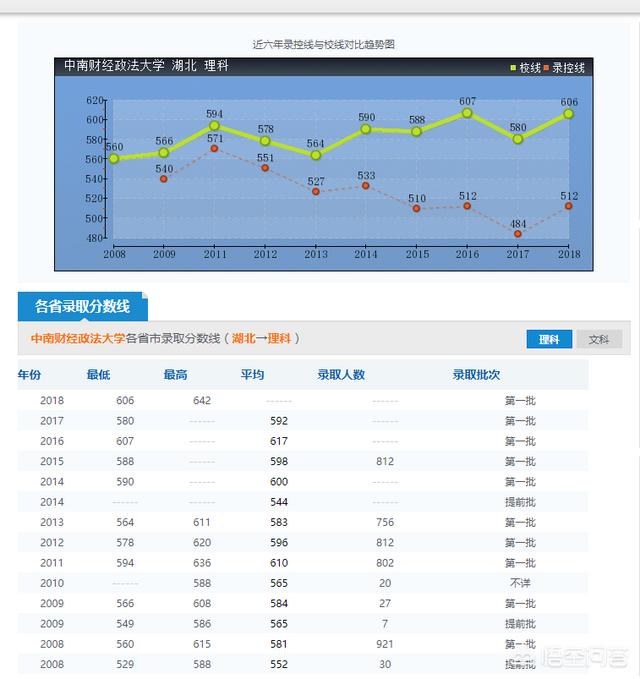Select the 921 admitted count in the 2008 row

385,644
